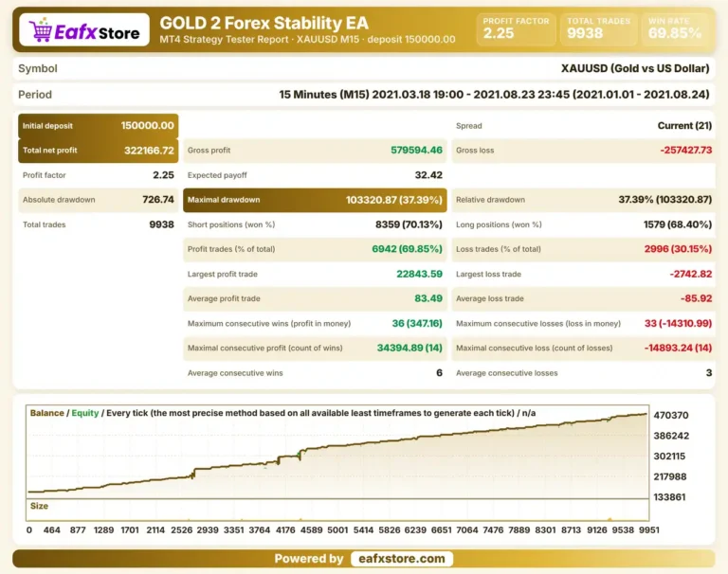The height and width of the screenshot is (574, 728).
Task: Click the MT4 Strategy Tester Report subtitle
Action: point(307,40)
